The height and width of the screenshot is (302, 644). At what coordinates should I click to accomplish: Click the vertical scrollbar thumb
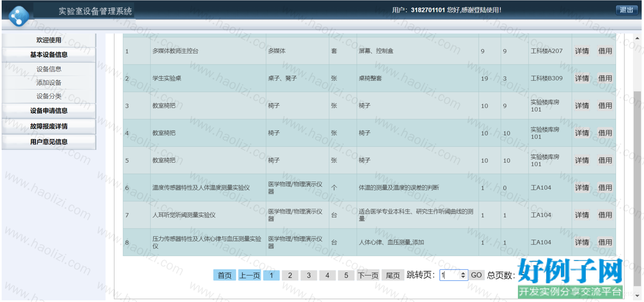637,188
